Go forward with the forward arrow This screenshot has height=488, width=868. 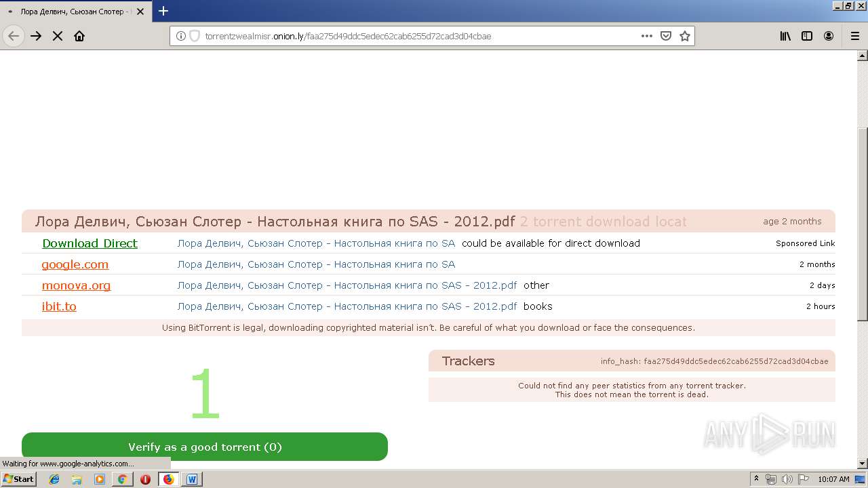point(36,36)
